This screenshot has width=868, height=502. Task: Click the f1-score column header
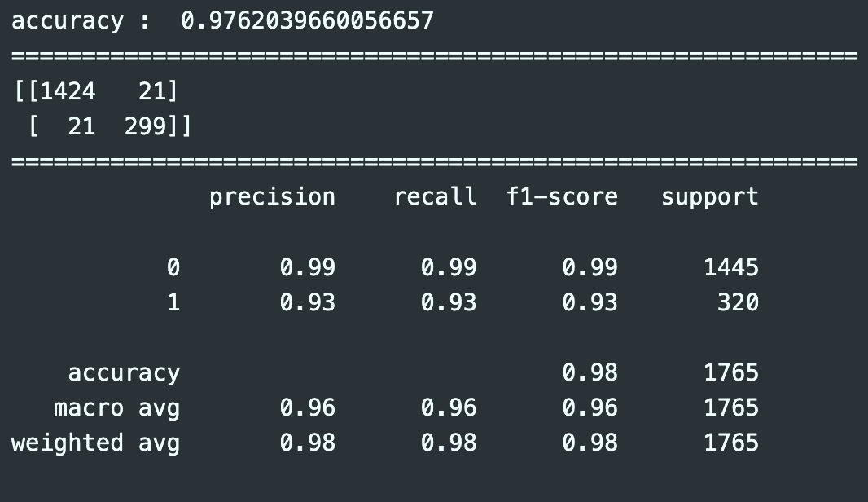point(562,196)
